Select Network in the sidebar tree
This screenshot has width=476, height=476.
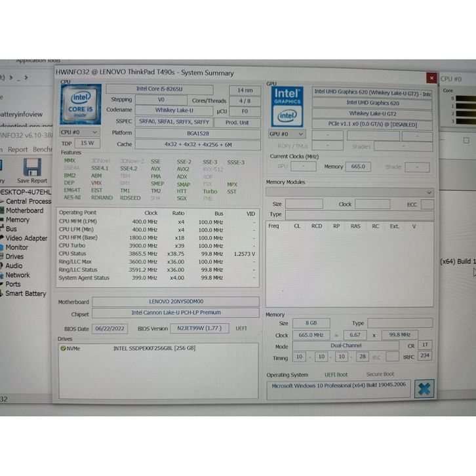[x=17, y=275]
